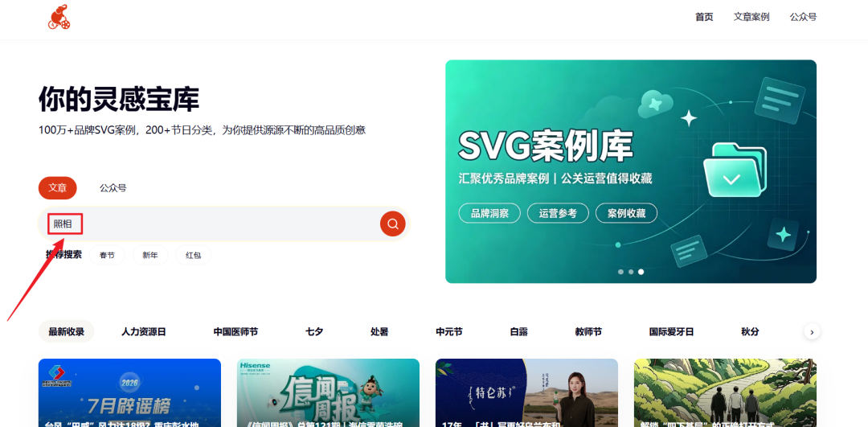This screenshot has width=868, height=427.
Task: Click the SVG案例库 banner image
Action: click(x=631, y=171)
